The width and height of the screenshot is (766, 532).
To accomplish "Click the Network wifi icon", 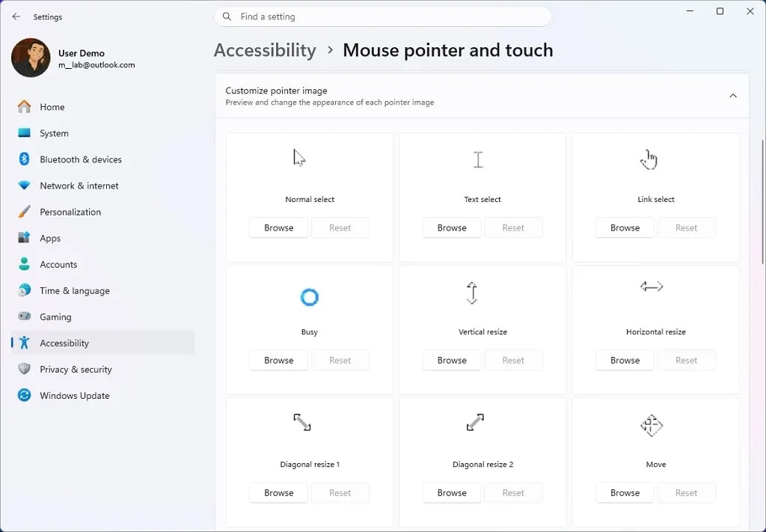I will point(24,186).
